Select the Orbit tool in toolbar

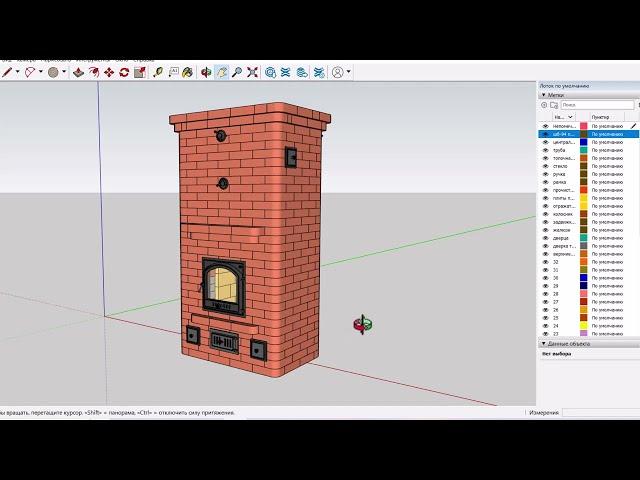click(205, 72)
